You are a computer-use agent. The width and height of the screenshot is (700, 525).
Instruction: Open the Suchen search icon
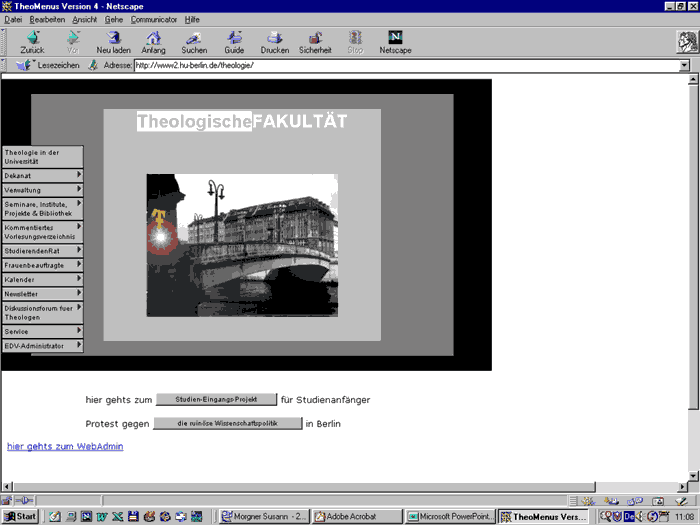[x=193, y=38]
